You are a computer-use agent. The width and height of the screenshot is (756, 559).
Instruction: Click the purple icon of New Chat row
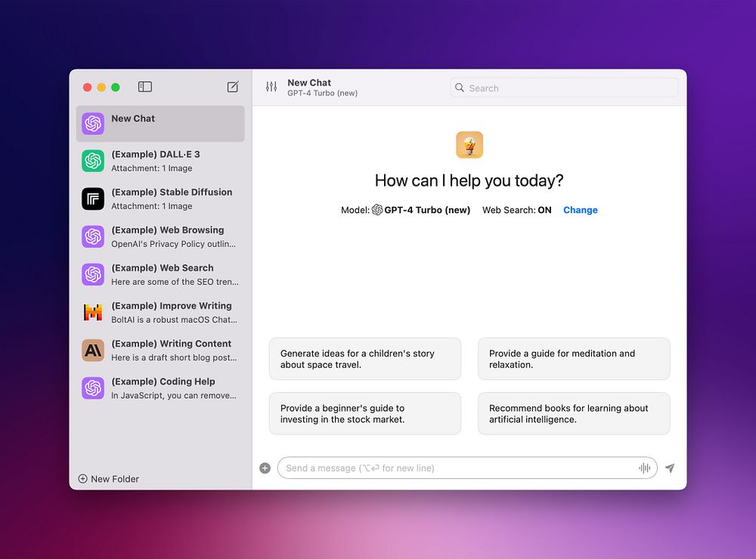point(93,123)
